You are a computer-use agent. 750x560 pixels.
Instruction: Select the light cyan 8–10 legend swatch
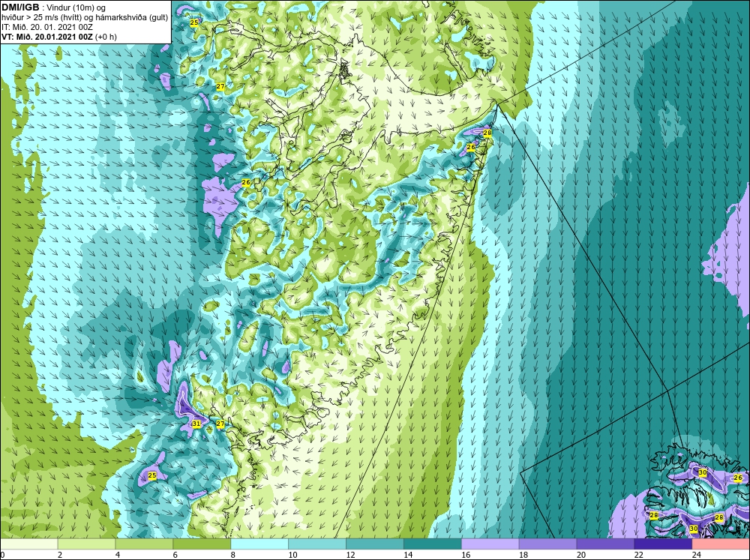[259, 544]
